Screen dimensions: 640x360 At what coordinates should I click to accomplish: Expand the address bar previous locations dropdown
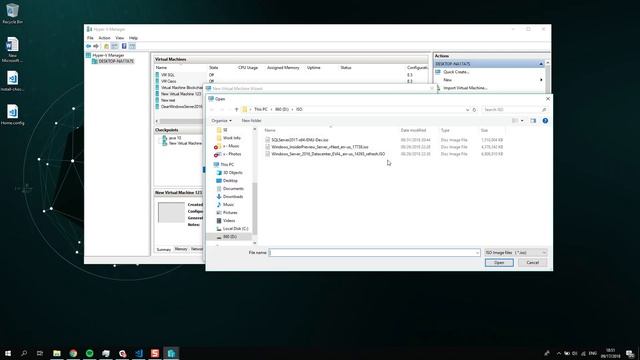pyautogui.click(x=467, y=109)
